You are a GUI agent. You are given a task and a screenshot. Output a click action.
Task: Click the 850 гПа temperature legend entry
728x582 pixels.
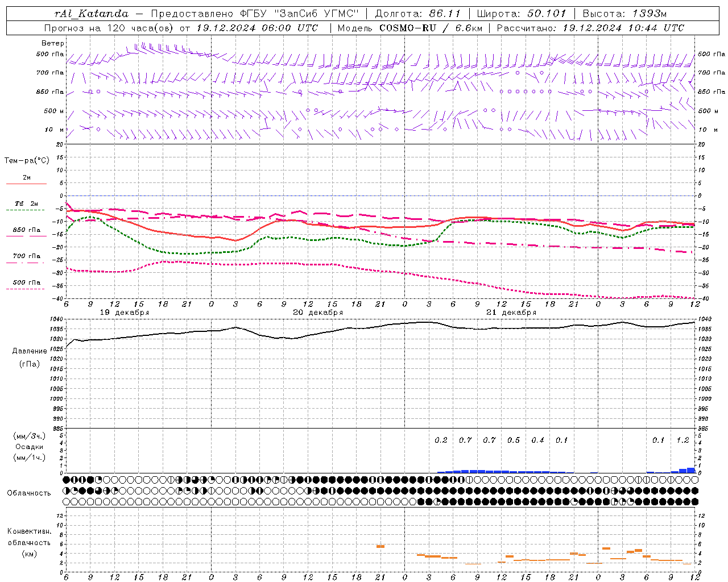pyautogui.click(x=27, y=230)
